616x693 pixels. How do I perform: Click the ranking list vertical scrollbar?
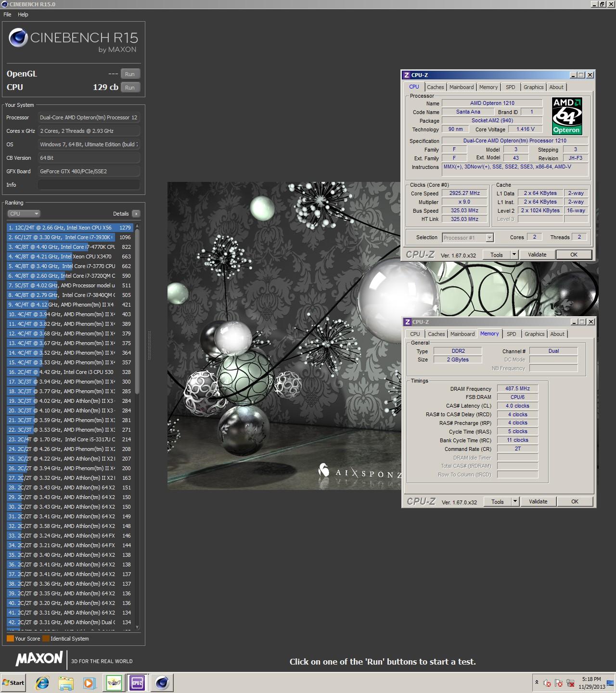[x=137, y=426]
